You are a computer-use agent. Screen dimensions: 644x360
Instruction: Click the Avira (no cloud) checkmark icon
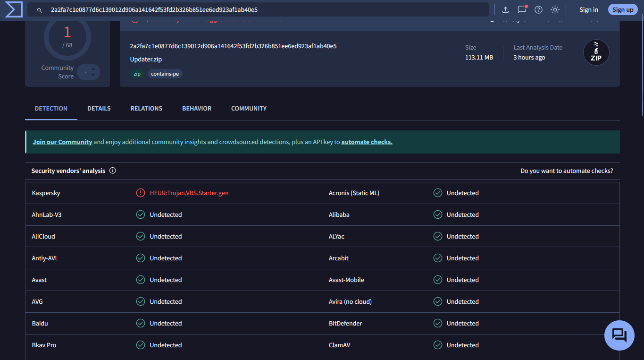coord(438,301)
